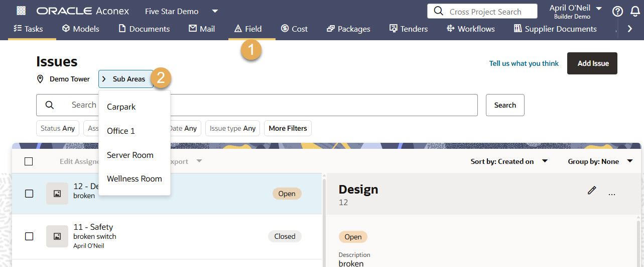Focus the issues Search input field
Screen dimensions: 644x267
[256, 105]
